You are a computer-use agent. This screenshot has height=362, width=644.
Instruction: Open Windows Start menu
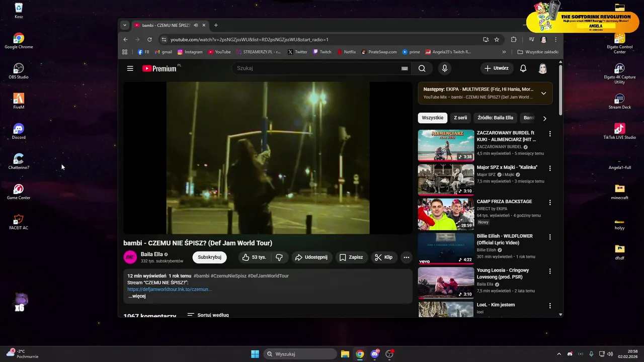tap(255, 354)
